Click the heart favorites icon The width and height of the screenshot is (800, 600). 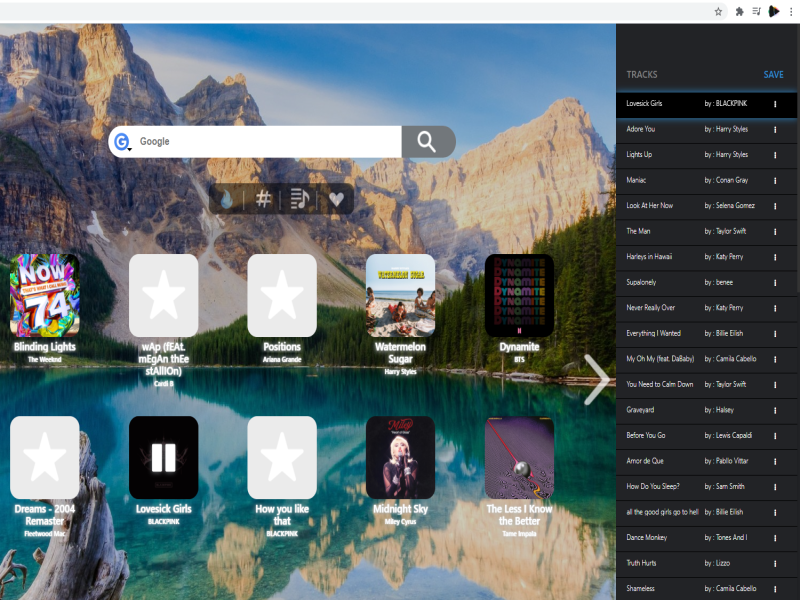tap(336, 199)
